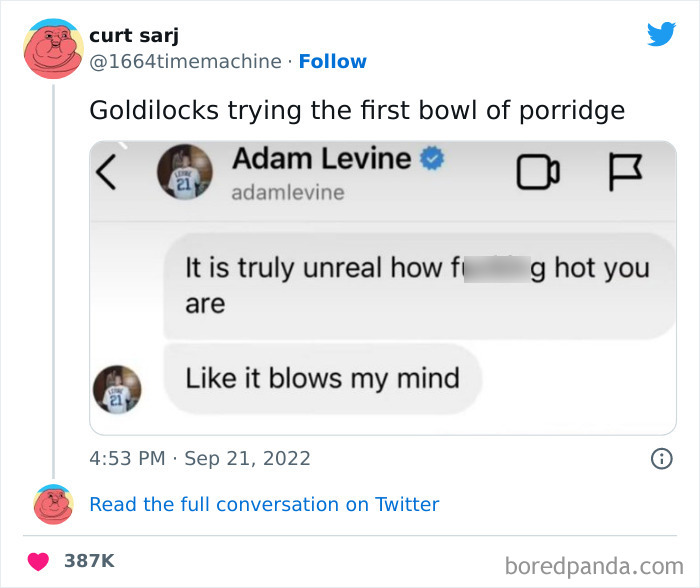
Task: Follow the @1664timemachine account
Action: click(x=332, y=61)
